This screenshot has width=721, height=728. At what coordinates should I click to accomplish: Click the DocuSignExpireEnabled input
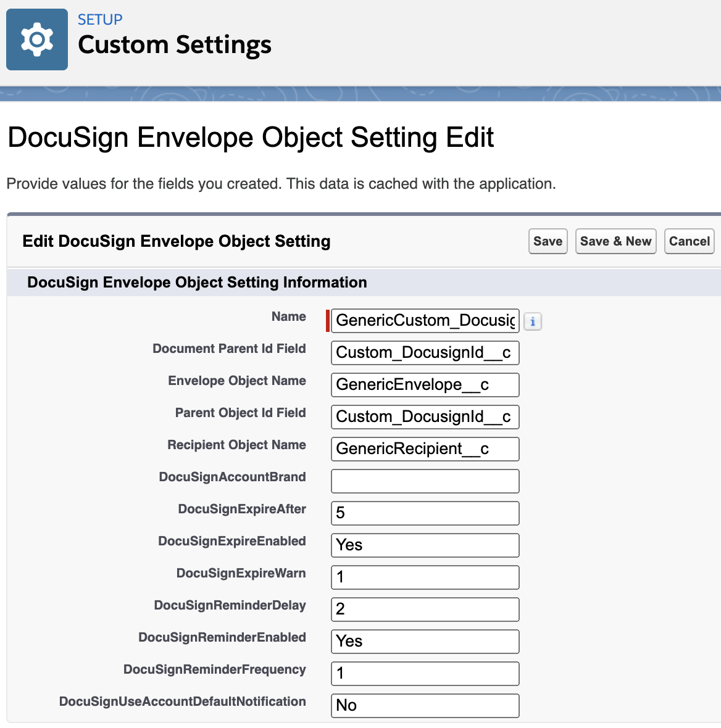pyautogui.click(x=425, y=545)
